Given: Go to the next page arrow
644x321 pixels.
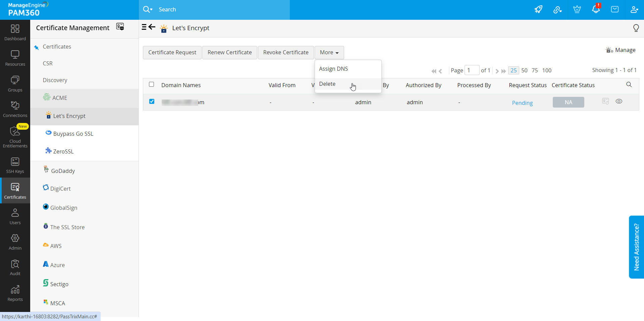Looking at the screenshot, I should click(x=497, y=71).
